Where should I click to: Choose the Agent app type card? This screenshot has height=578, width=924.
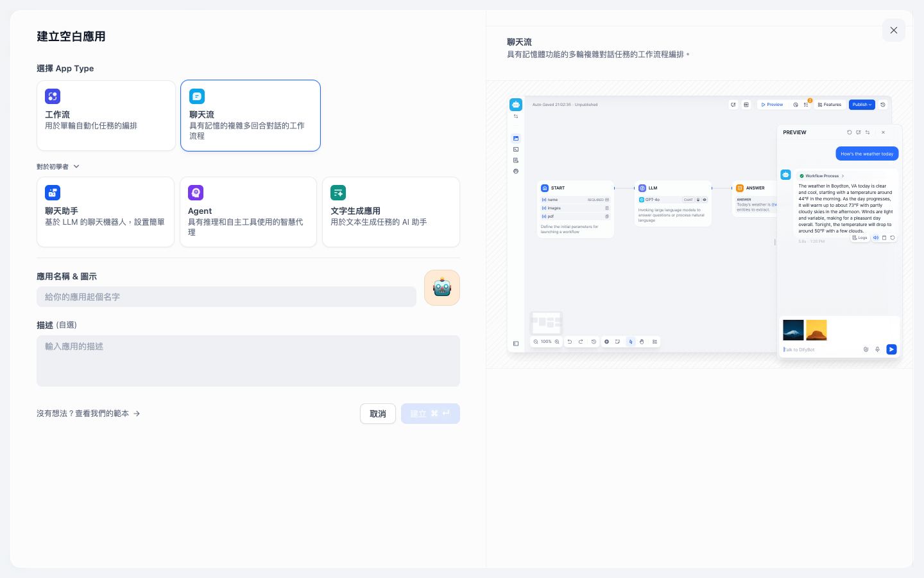(x=248, y=212)
